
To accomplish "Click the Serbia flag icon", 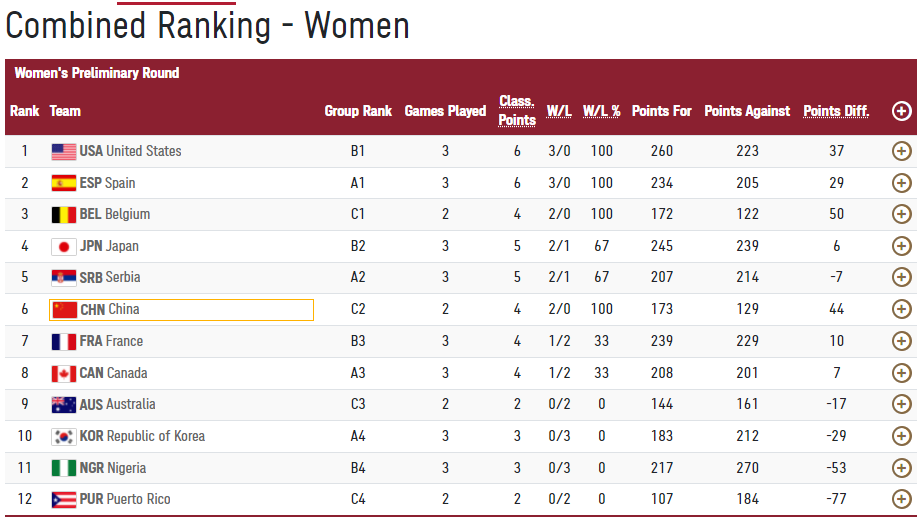I will coord(64,278).
